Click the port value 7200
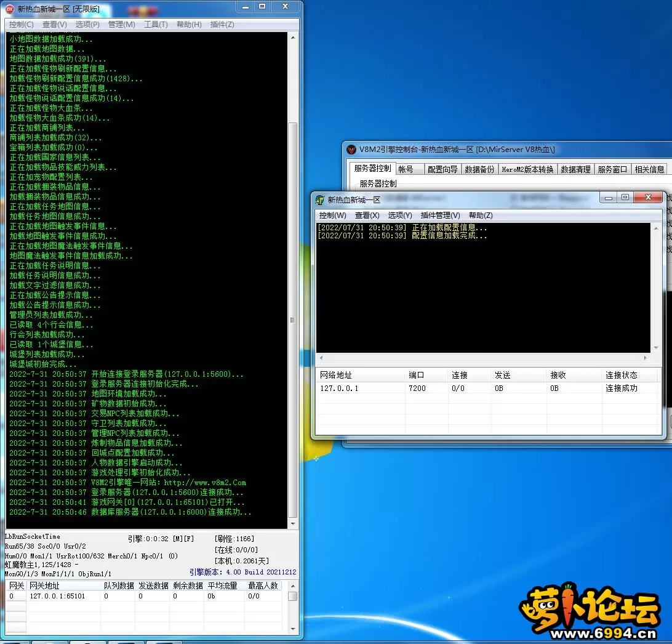The width and height of the screenshot is (672, 644). (x=417, y=388)
